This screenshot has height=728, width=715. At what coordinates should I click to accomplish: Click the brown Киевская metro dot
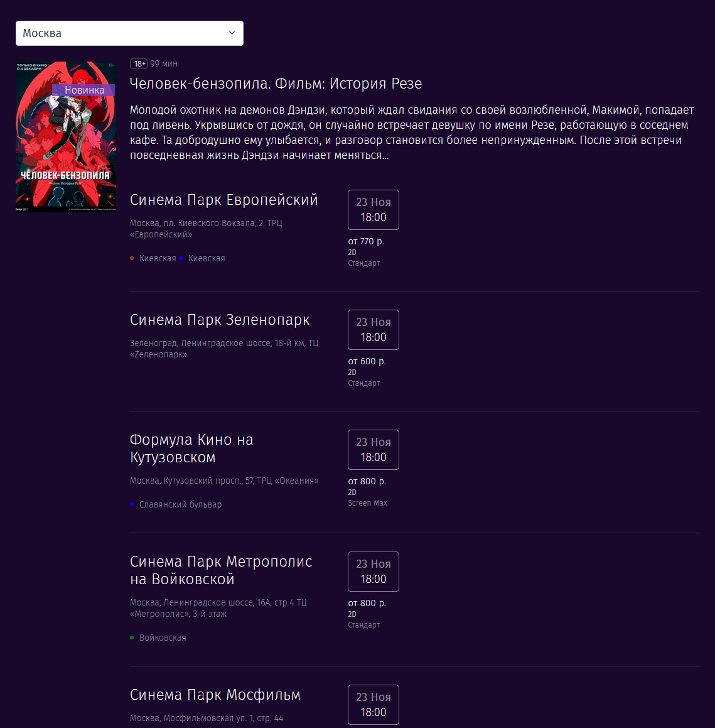[x=132, y=258]
